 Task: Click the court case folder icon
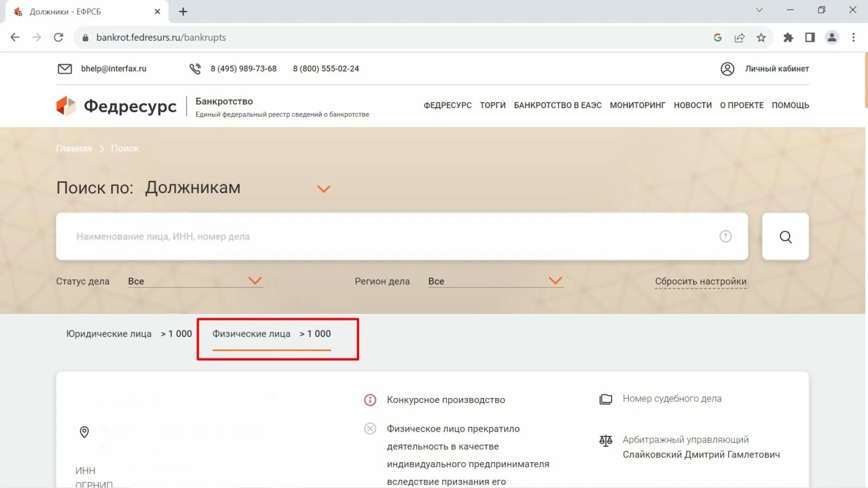[605, 399]
